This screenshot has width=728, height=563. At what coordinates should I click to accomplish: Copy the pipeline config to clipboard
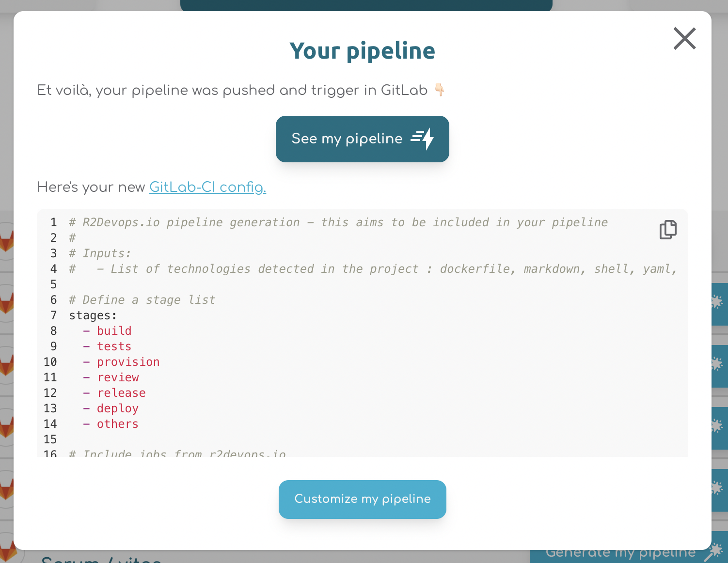668,230
